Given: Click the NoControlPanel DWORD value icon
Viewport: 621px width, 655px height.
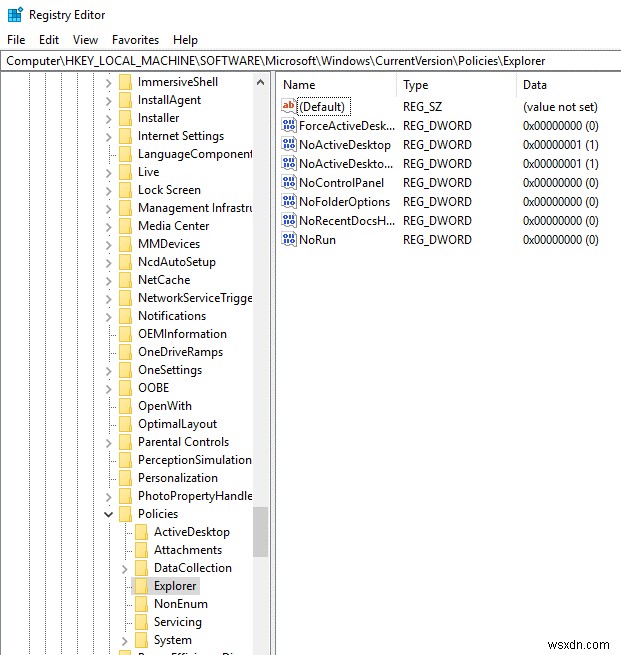Looking at the screenshot, I should click(x=289, y=182).
